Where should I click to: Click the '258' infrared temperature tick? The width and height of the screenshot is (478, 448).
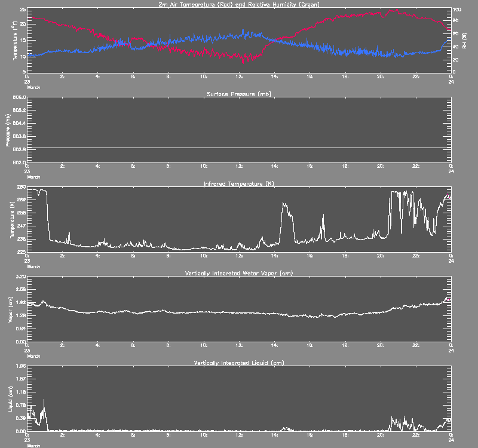pos(22,213)
